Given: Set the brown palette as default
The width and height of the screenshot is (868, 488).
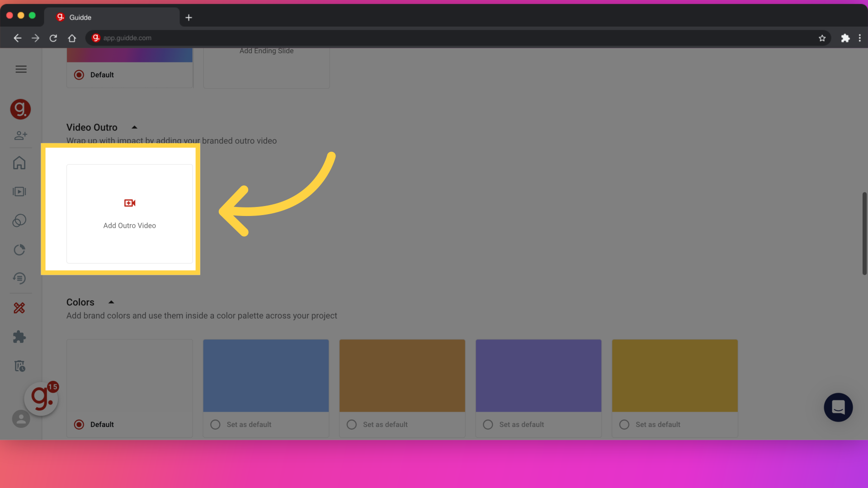Looking at the screenshot, I should 352,424.
